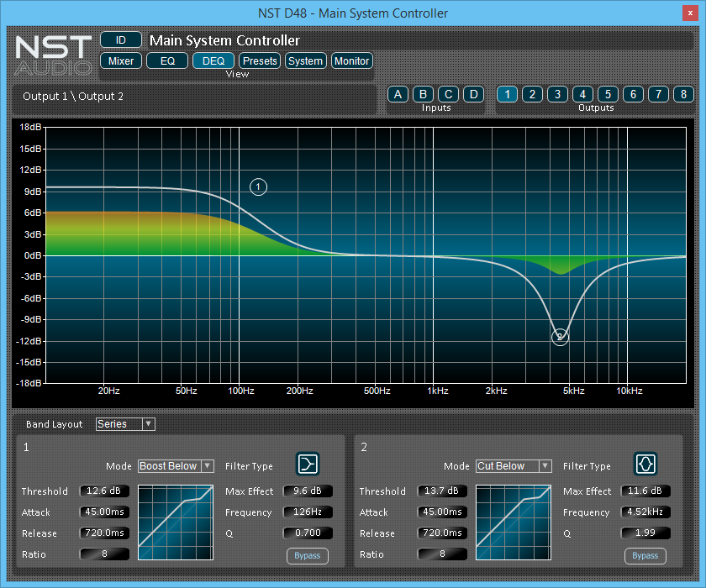The image size is (706, 588).
Task: Click the Output 1 \ Output 2 channel label
Action: [x=73, y=97]
